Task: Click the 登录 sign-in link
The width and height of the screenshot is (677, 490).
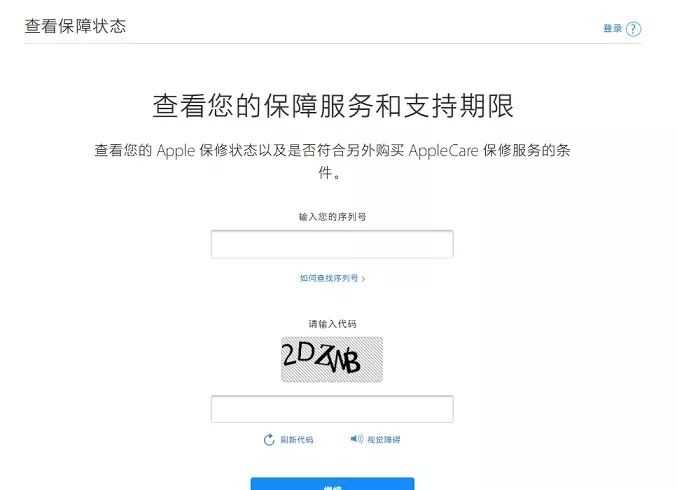Action: [x=612, y=28]
